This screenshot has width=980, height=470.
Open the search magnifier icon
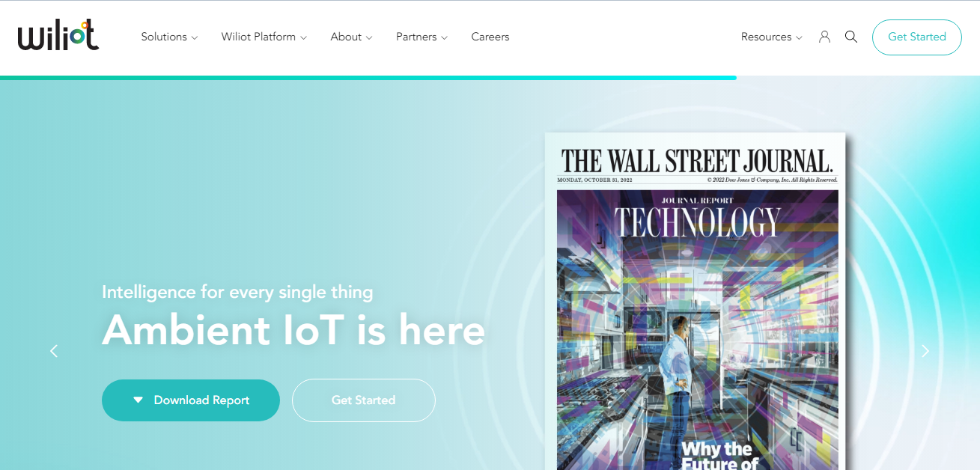[851, 37]
